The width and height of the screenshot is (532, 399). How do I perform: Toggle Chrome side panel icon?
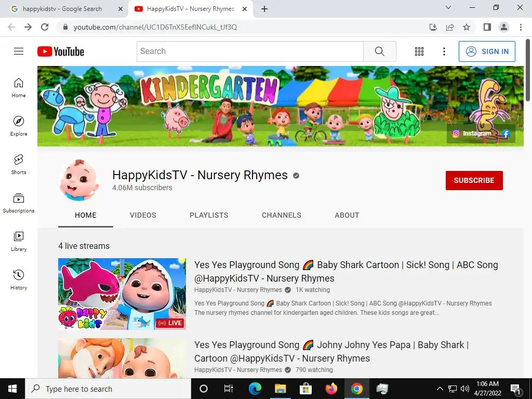point(487,27)
